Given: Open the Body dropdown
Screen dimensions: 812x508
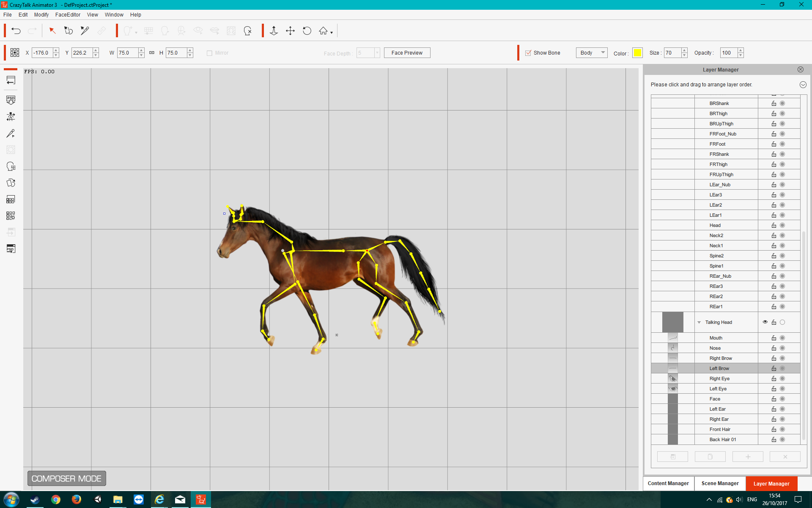Looking at the screenshot, I should click(x=592, y=52).
